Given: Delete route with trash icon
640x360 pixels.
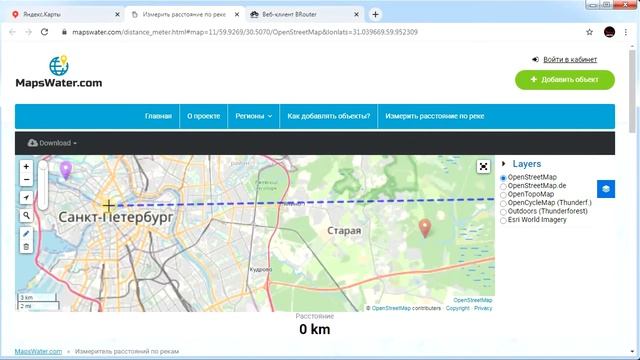Looking at the screenshot, I should pos(26,247).
